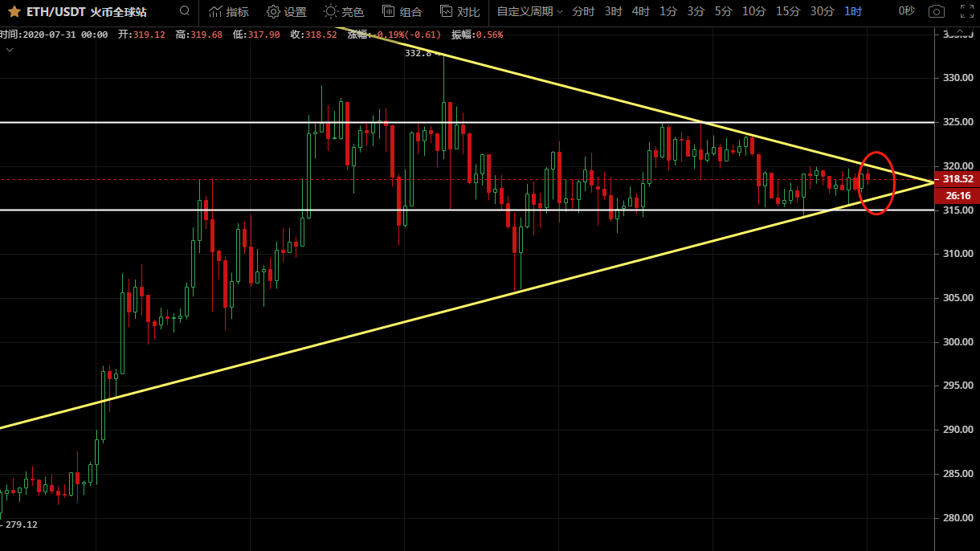Viewport: 980px width, 551px height.
Task: Click the 318.52 current price label
Action: [958, 179]
